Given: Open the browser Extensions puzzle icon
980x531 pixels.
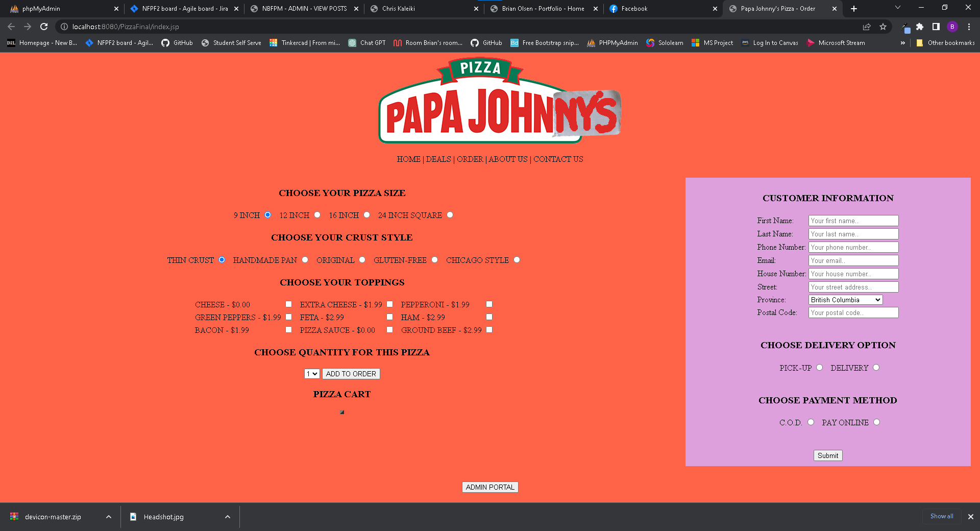Looking at the screenshot, I should point(920,27).
